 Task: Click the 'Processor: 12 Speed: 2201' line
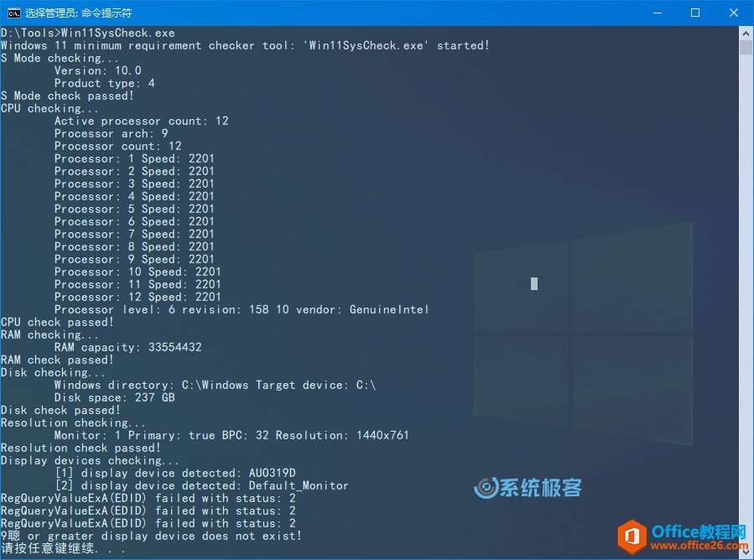(x=138, y=297)
